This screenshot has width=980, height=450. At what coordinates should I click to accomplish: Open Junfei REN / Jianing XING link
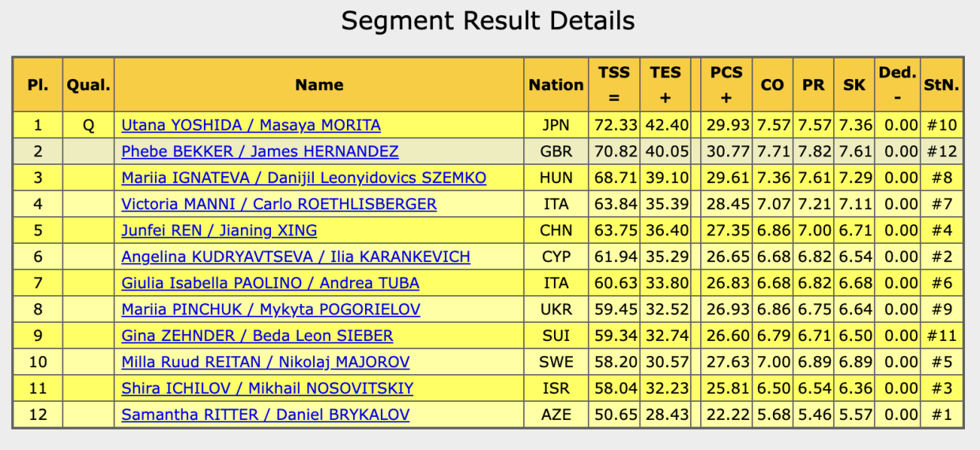[219, 231]
